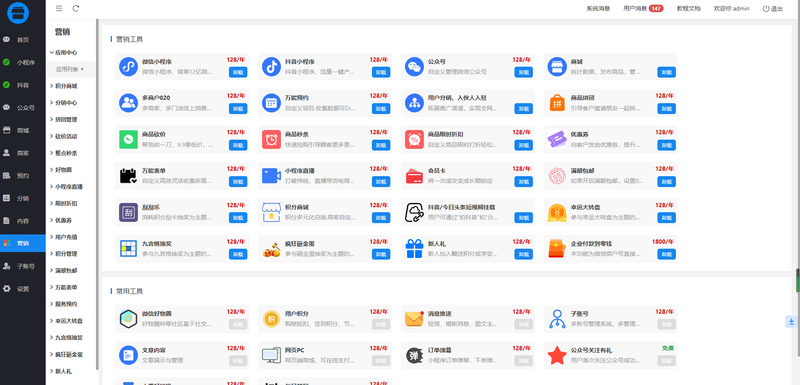Click the main page vertical scrollbar

coord(798,279)
